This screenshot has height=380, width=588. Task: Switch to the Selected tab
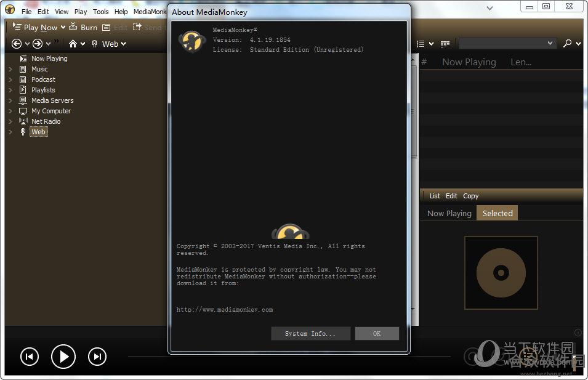coord(497,213)
